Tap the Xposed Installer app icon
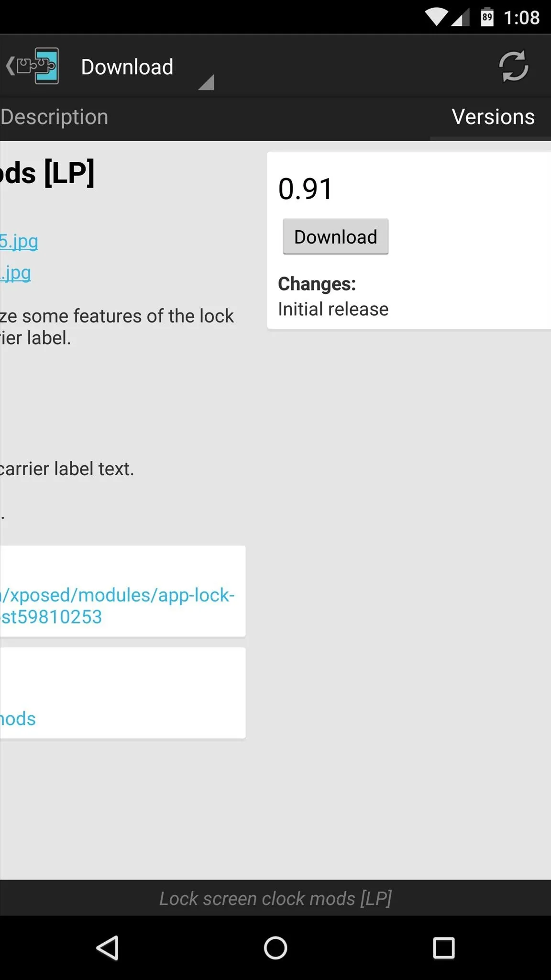Viewport: 551px width, 980px height. click(38, 66)
